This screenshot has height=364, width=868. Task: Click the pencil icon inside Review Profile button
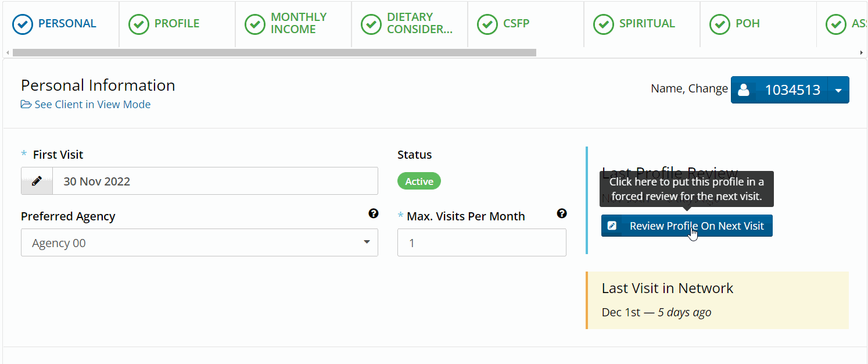(612, 226)
